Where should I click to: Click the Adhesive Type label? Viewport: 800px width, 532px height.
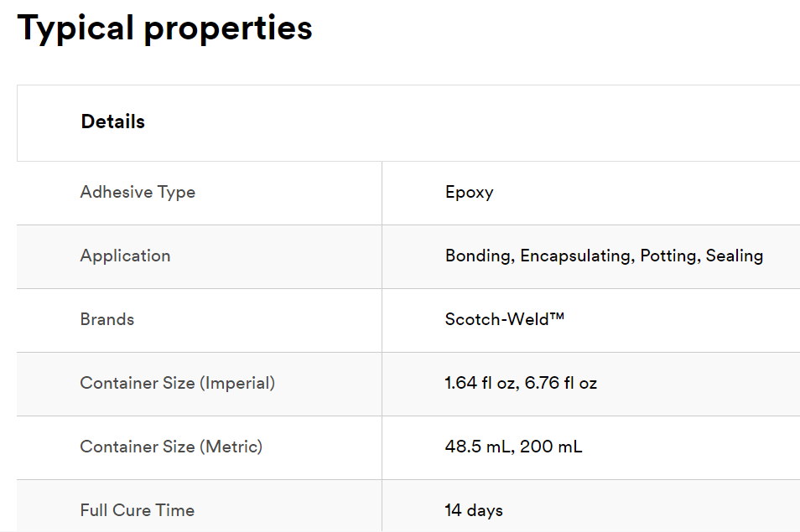(138, 192)
